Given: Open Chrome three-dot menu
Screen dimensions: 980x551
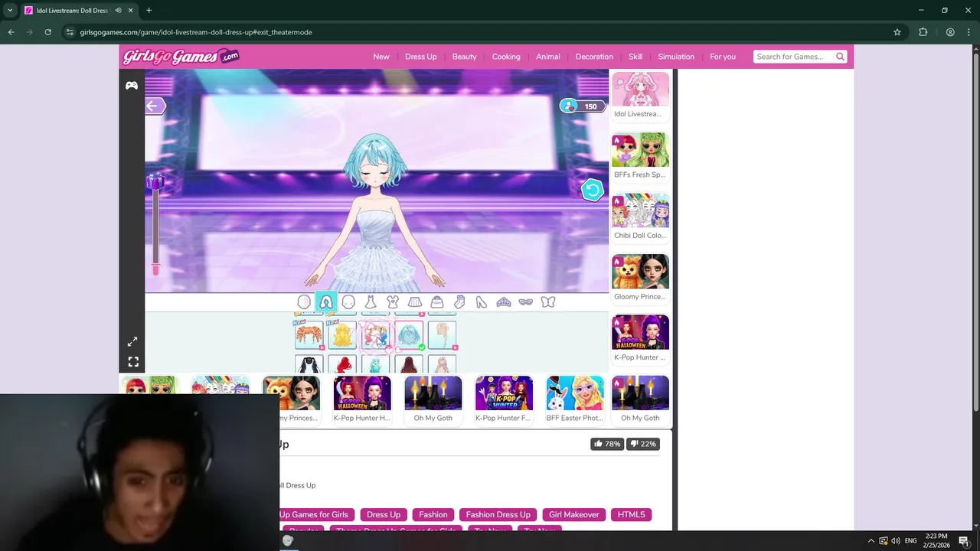Looking at the screenshot, I should (x=969, y=32).
